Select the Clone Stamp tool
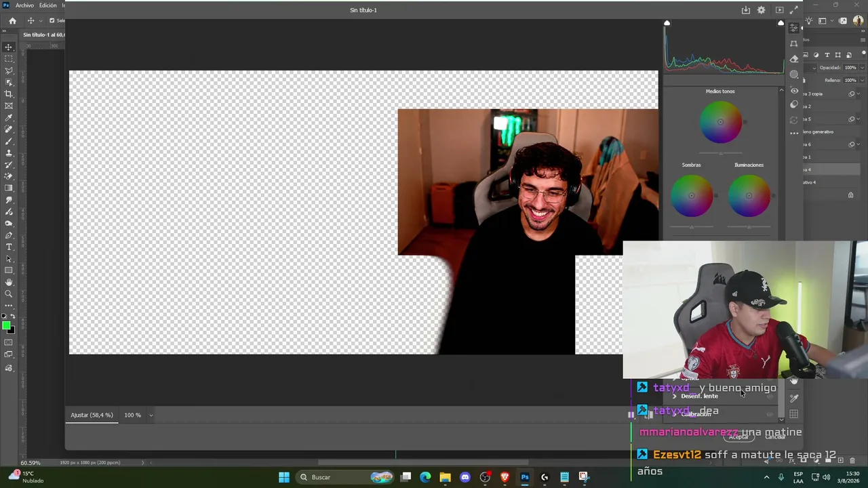The height and width of the screenshot is (488, 868). [x=9, y=153]
